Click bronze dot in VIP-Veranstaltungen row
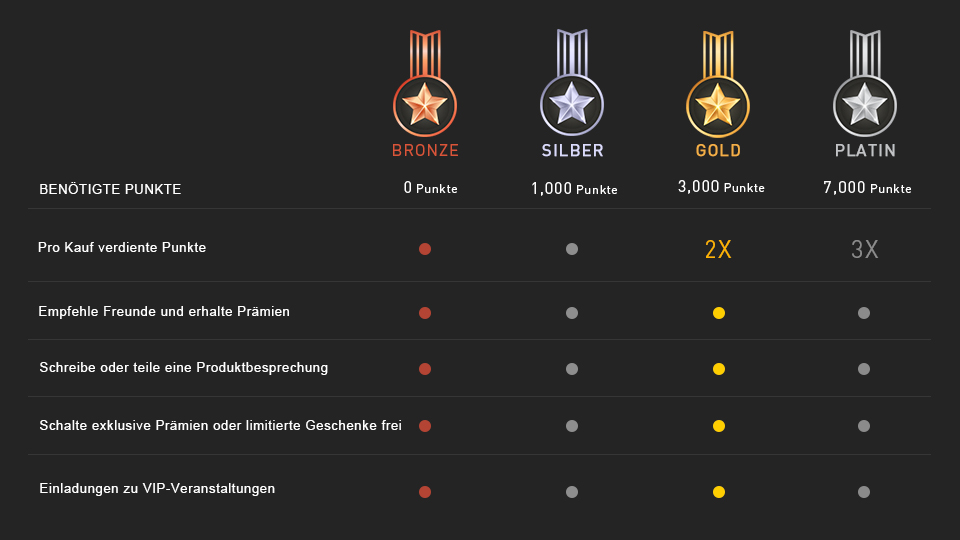The height and width of the screenshot is (540, 960). [x=425, y=492]
